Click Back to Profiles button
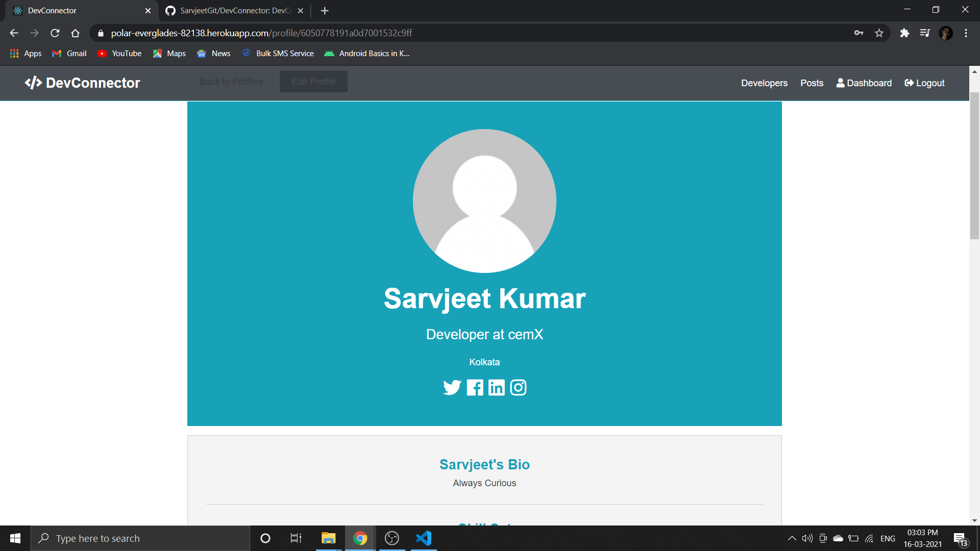This screenshot has height=551, width=980. [231, 82]
